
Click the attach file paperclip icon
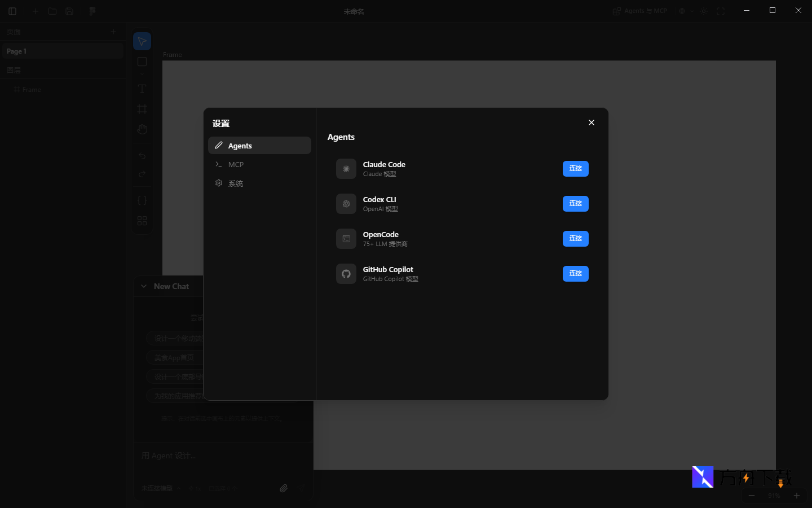pyautogui.click(x=284, y=488)
